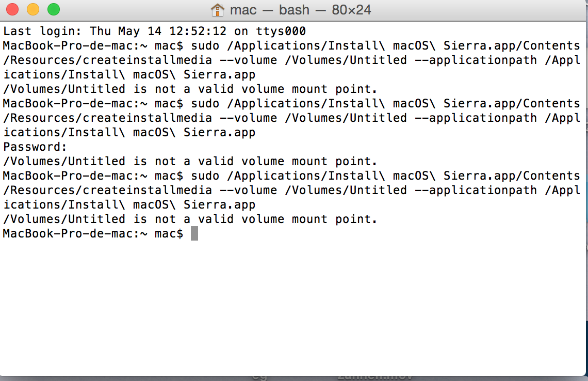Click "sudo" in the first command
The height and width of the screenshot is (381, 588).
coord(205,46)
